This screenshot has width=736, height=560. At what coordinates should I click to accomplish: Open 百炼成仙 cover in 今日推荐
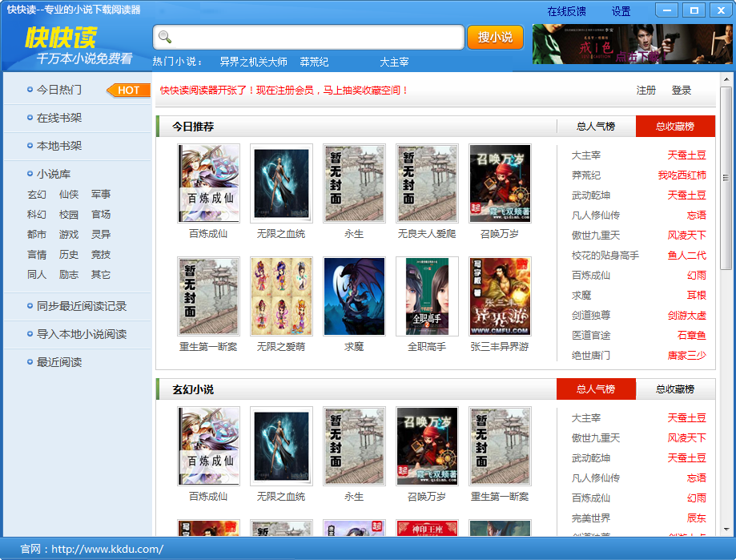click(208, 183)
